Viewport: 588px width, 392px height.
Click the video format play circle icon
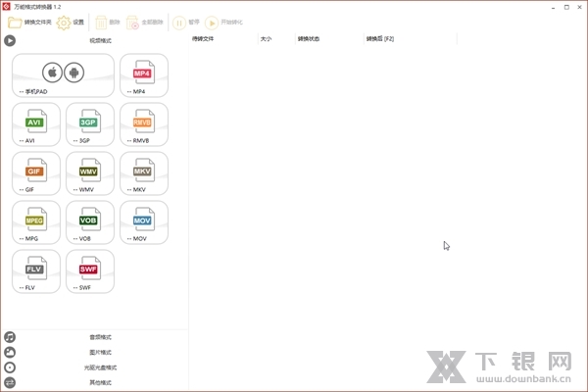click(10, 40)
